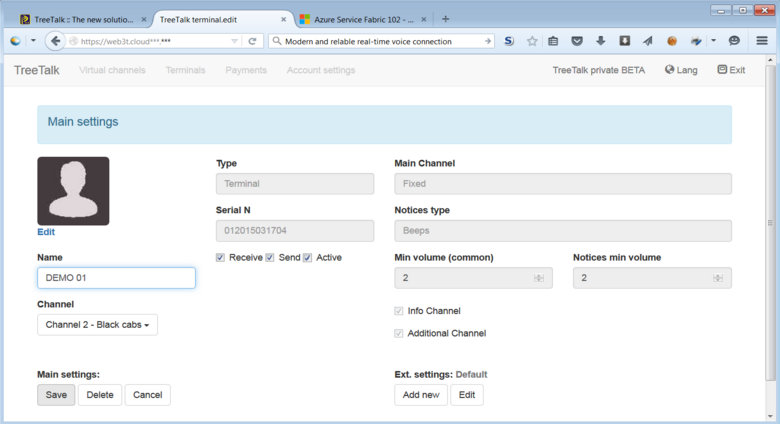Reload the page with the refresh icon
The width and height of the screenshot is (780, 424).
252,41
